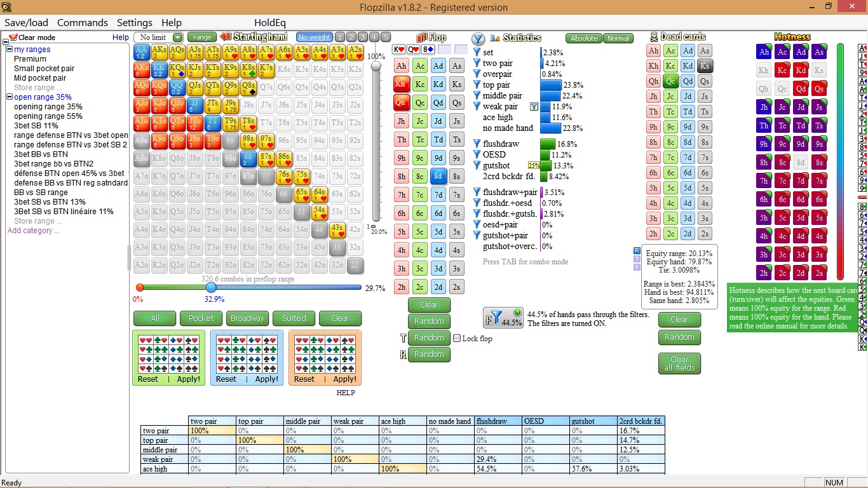Click Reset in the orange suit panel
868x488 pixels.
pyautogui.click(x=304, y=379)
